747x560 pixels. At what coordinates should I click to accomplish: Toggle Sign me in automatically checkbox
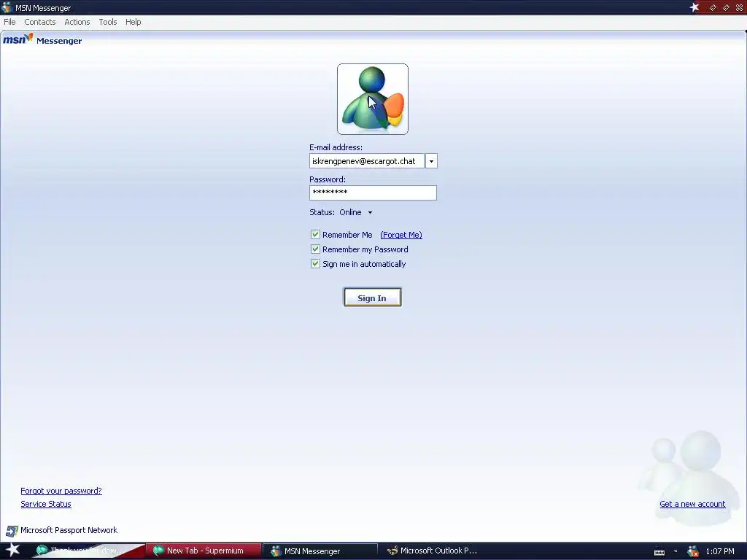(x=315, y=264)
